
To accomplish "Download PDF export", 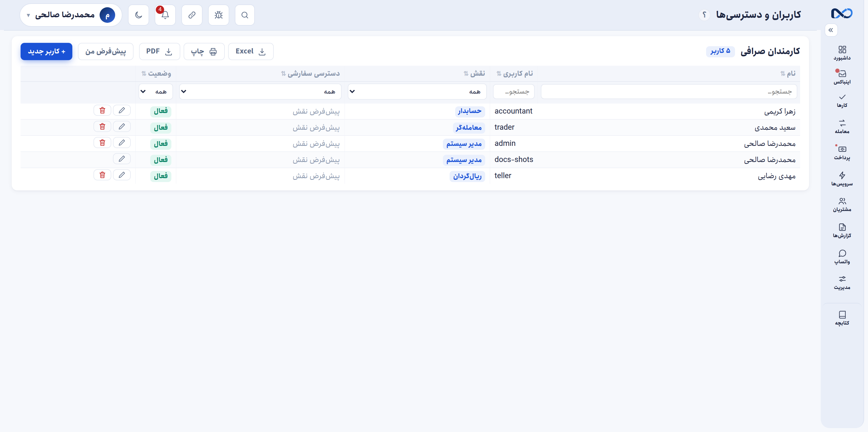I will 159,51.
